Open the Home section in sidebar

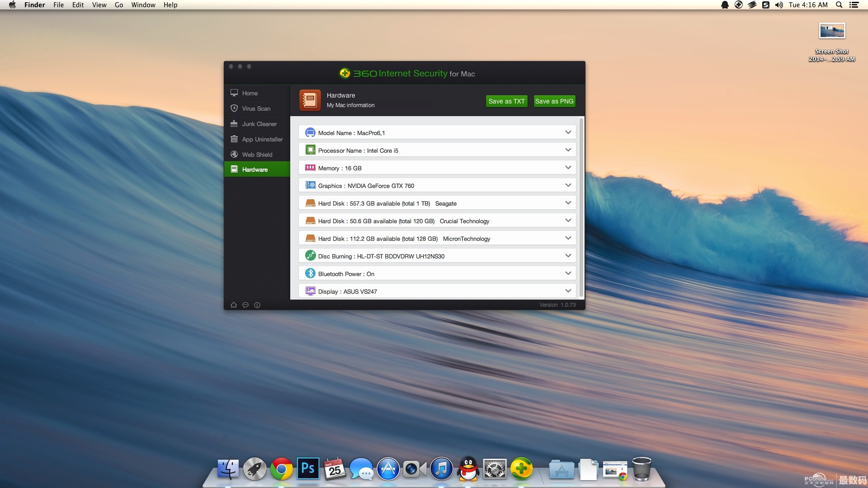point(257,93)
